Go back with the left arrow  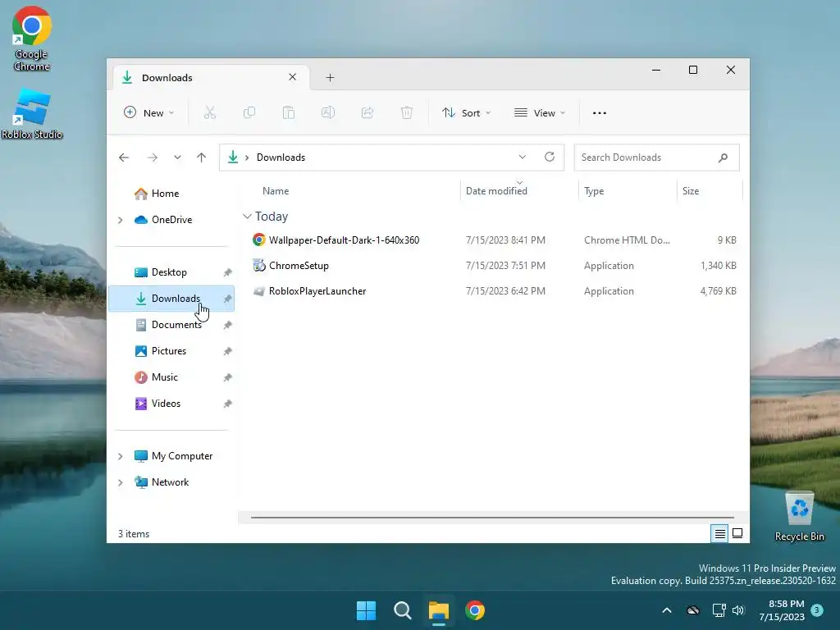pos(124,157)
